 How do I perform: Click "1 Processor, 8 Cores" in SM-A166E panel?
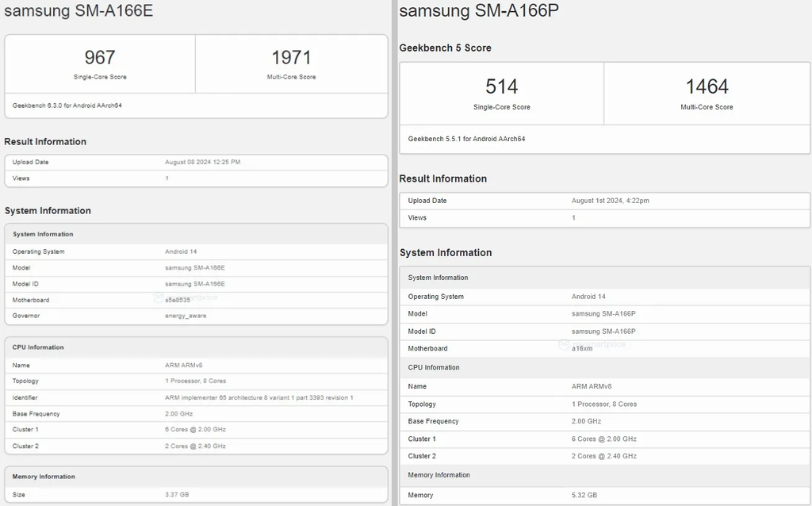(x=195, y=381)
